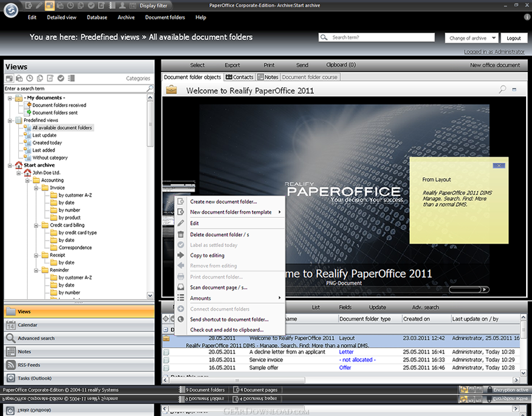The image size is (532, 416).
Task: Collapse the Start archive tree node
Action: 10,165
